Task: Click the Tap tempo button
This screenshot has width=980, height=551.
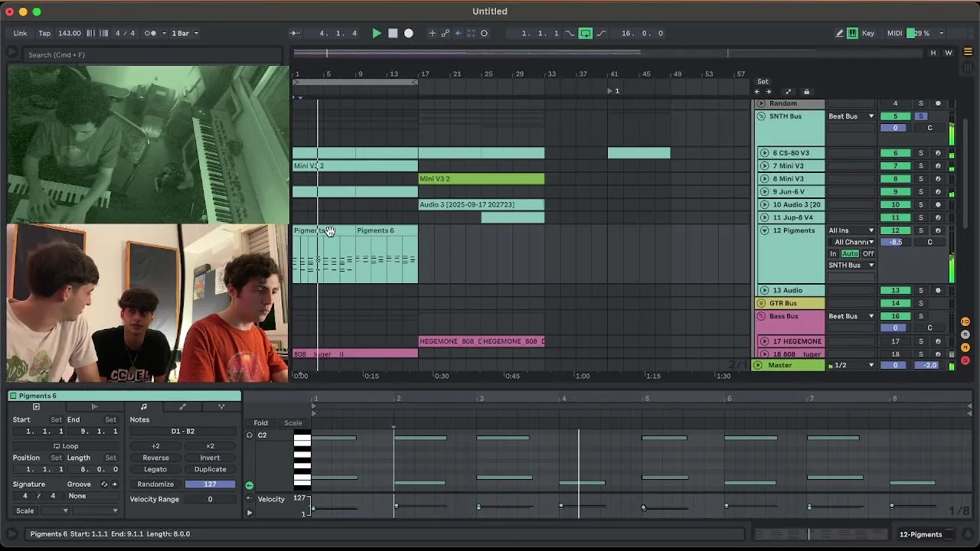Action: point(44,33)
